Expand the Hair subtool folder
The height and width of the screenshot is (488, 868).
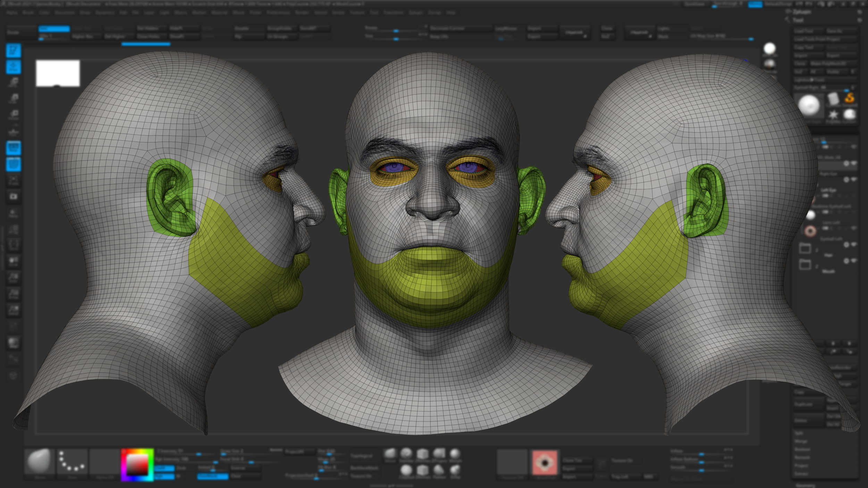click(x=817, y=249)
